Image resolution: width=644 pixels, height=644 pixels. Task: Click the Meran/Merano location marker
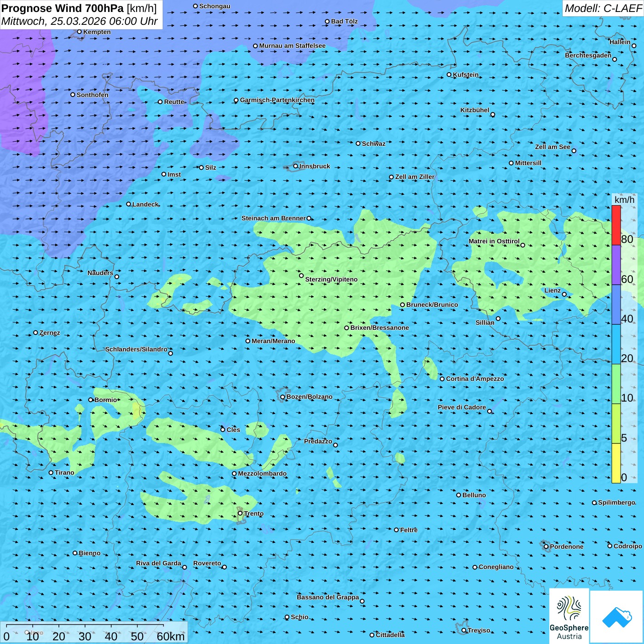pos(248,341)
